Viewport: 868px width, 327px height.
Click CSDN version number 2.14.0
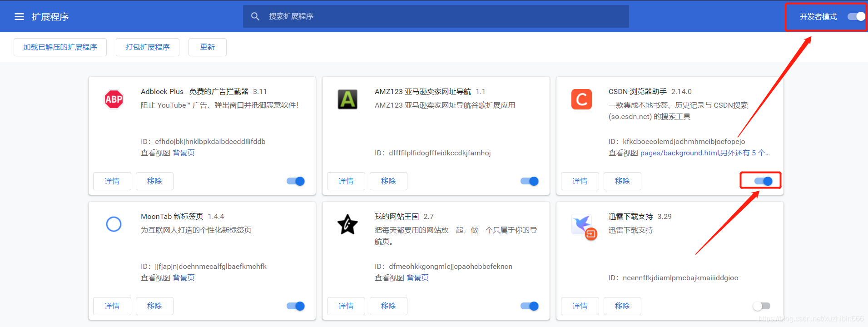tap(681, 92)
